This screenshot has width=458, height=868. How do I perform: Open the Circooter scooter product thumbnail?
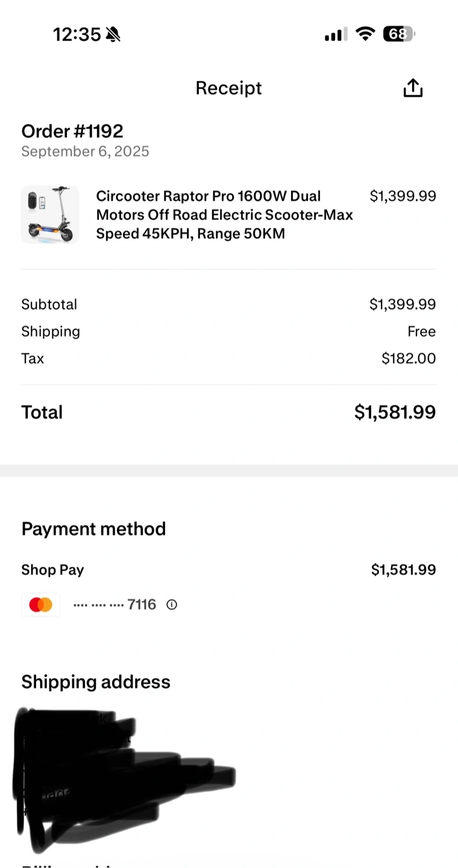(50, 215)
